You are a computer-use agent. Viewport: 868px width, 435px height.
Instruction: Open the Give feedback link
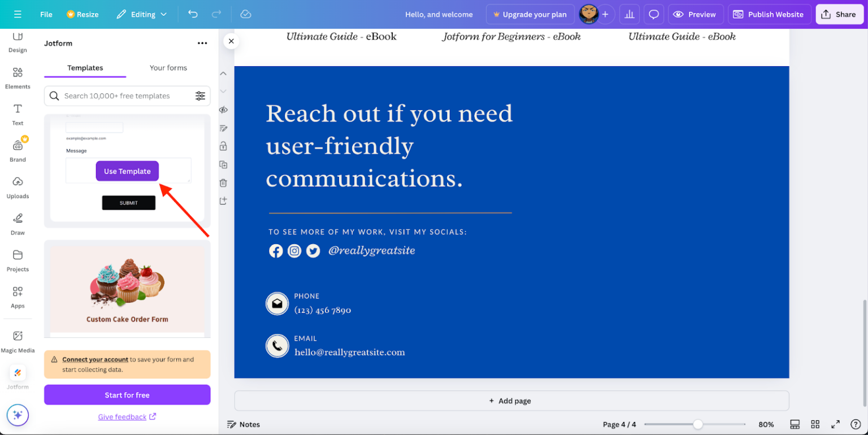click(123, 416)
